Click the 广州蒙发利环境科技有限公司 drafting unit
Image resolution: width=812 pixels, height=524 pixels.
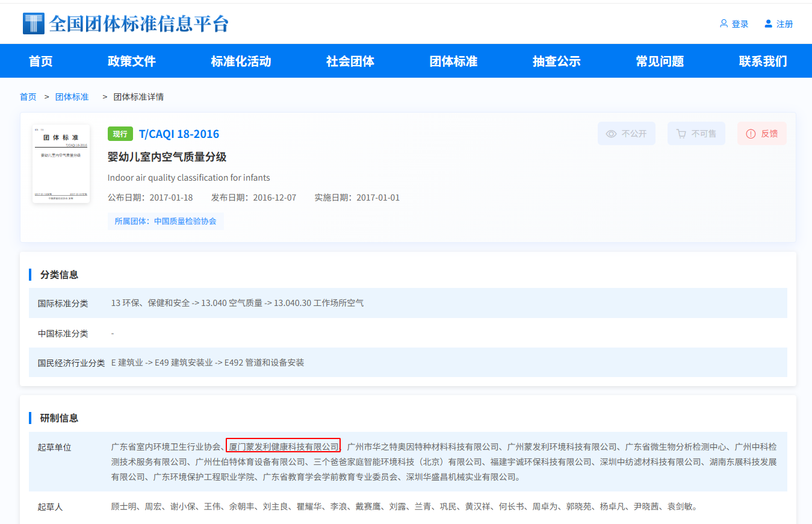(562, 447)
